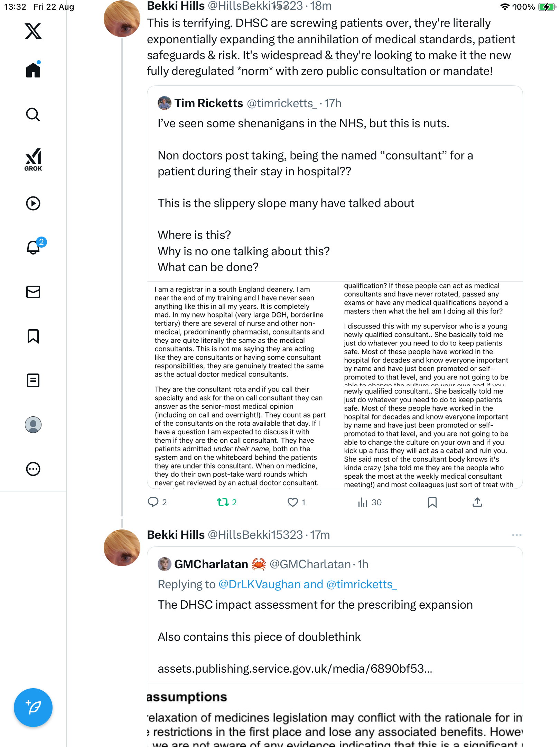Share Bekki Hills' post

(x=477, y=502)
